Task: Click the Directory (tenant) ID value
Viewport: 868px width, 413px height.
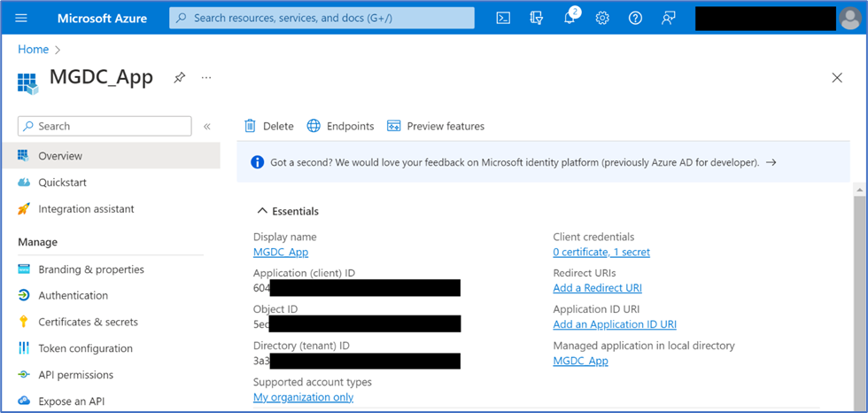Action: 356,361
